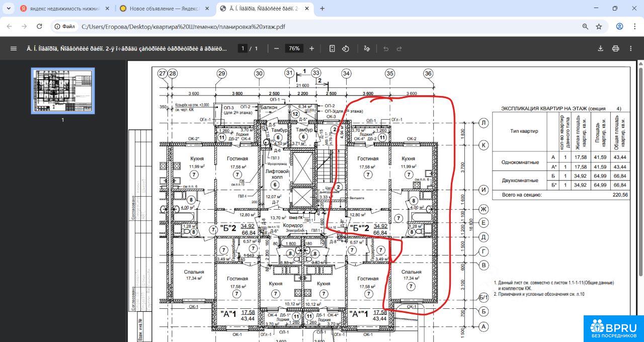Viewport: 644px width, 342px height.
Task: Click axis letter Л circle
Action: click(x=484, y=123)
